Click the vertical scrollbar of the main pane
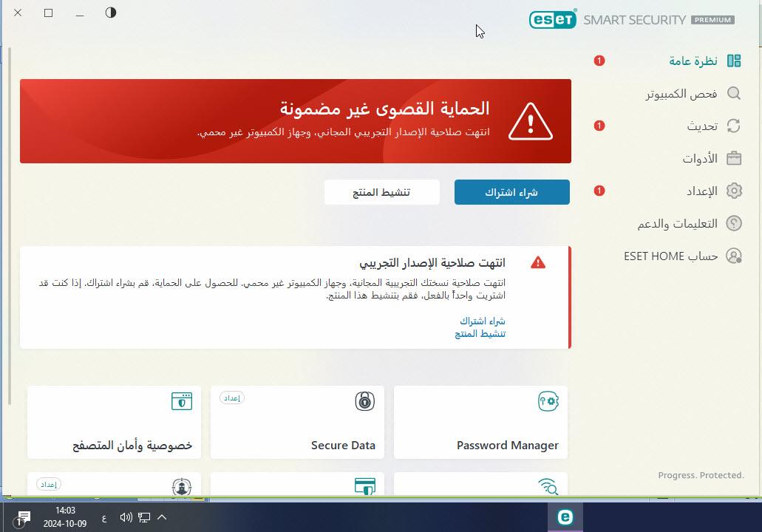The height and width of the screenshot is (532, 762). coord(9,226)
